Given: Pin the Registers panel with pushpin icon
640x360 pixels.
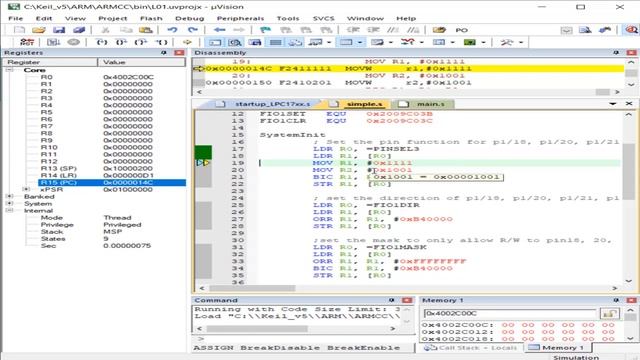Looking at the screenshot, I should [164, 53].
